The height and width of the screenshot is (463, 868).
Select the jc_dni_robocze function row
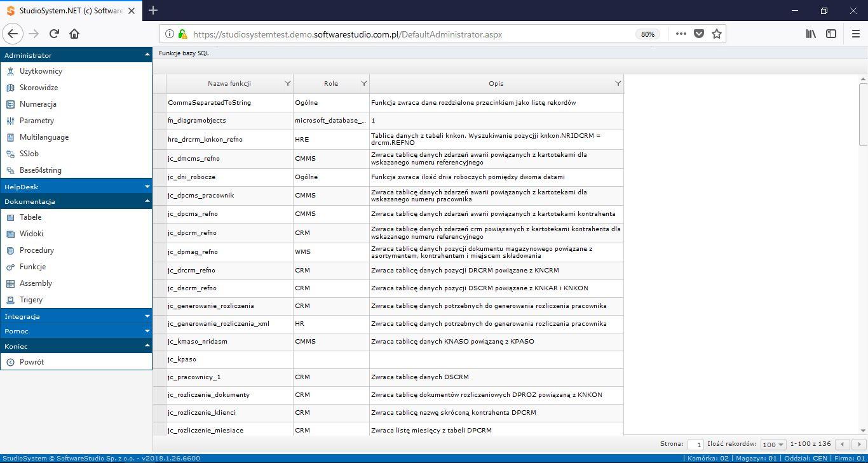191,177
